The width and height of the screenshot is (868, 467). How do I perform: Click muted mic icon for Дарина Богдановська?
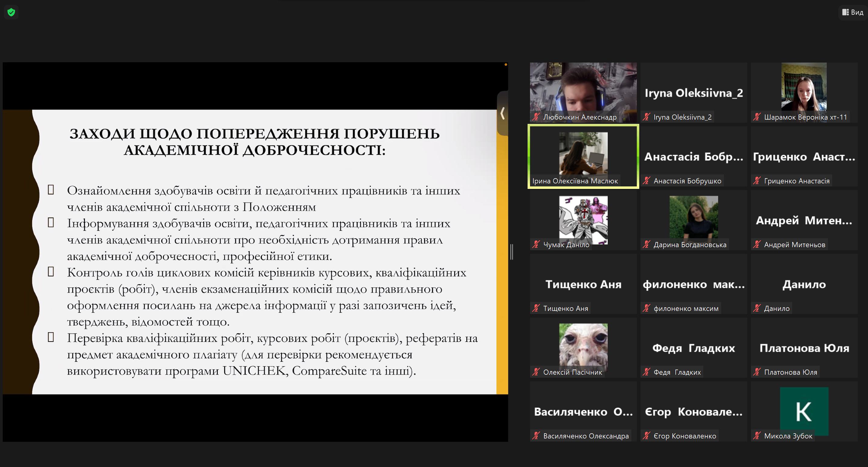pyautogui.click(x=646, y=244)
